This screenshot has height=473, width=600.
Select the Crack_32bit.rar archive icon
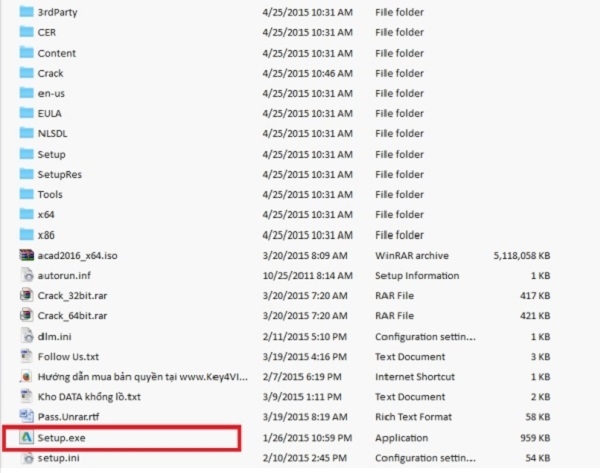pos(26,295)
